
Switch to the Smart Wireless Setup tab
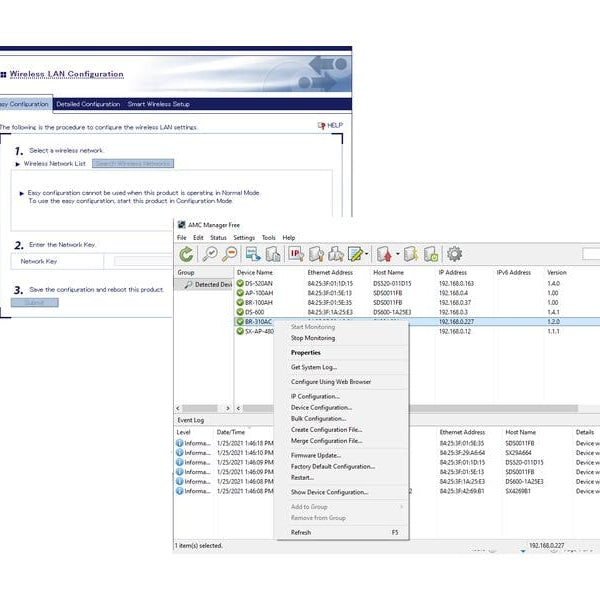tap(158, 104)
